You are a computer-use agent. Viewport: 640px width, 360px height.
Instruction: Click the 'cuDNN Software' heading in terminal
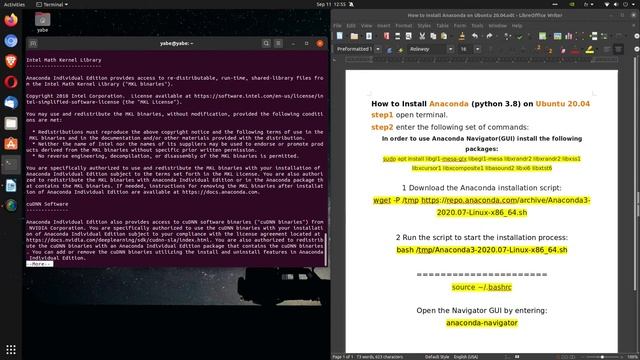coord(47,204)
